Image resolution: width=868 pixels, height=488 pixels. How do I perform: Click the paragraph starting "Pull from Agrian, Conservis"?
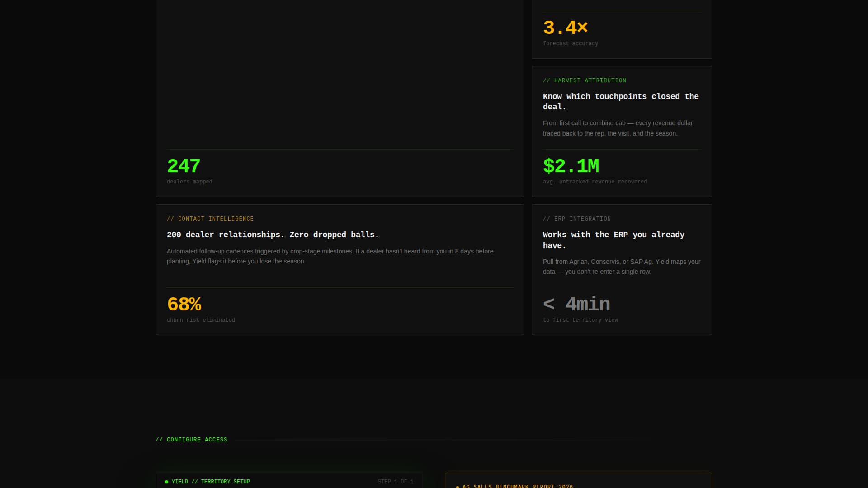click(x=622, y=267)
